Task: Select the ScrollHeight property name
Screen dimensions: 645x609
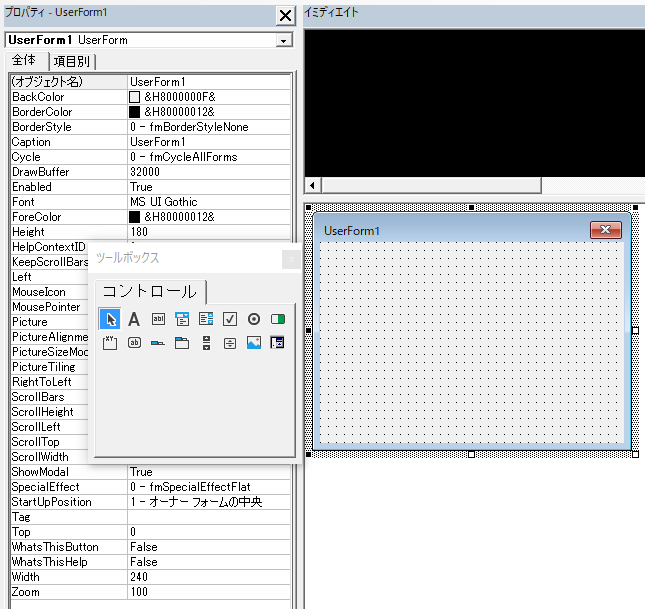Action: tap(42, 412)
